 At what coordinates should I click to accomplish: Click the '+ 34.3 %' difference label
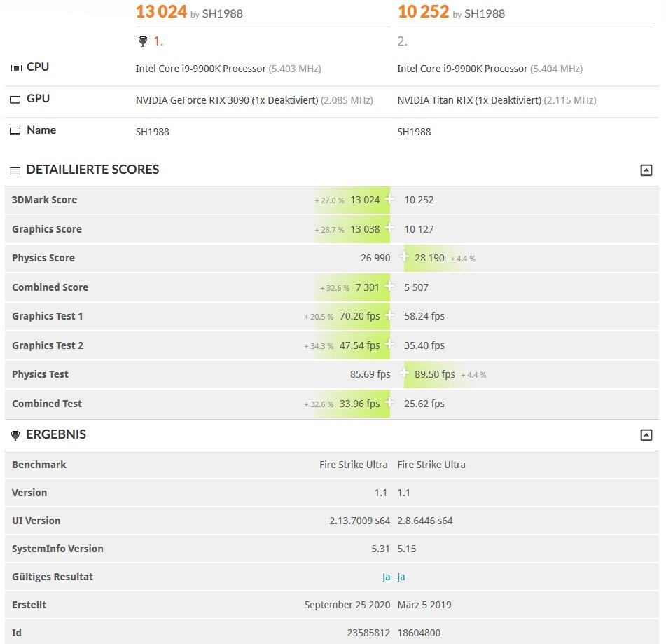[x=319, y=346]
